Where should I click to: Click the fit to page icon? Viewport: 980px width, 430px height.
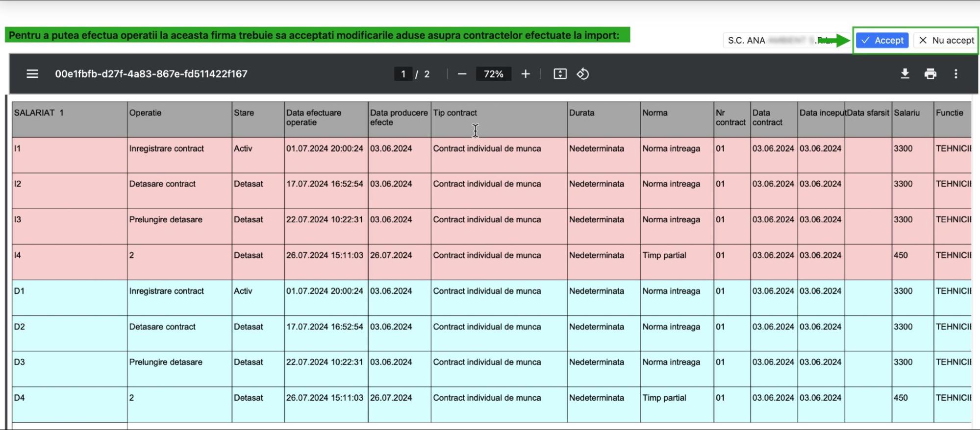coord(560,74)
